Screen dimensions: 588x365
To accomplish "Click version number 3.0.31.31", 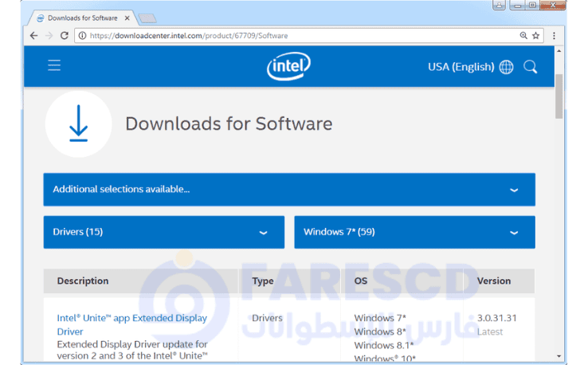I will point(497,318).
